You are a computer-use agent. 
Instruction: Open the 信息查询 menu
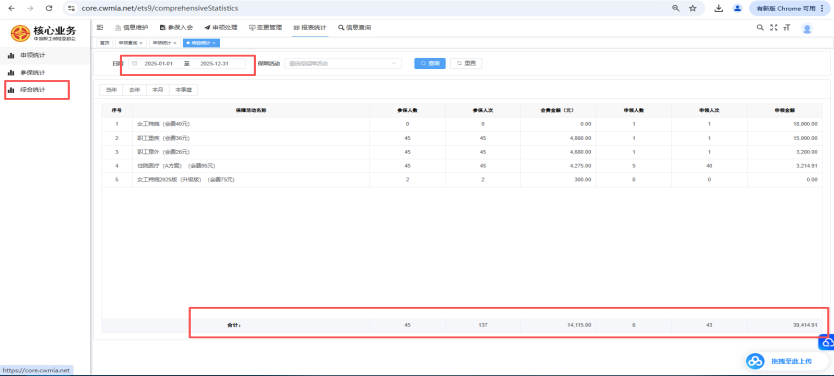(x=355, y=27)
